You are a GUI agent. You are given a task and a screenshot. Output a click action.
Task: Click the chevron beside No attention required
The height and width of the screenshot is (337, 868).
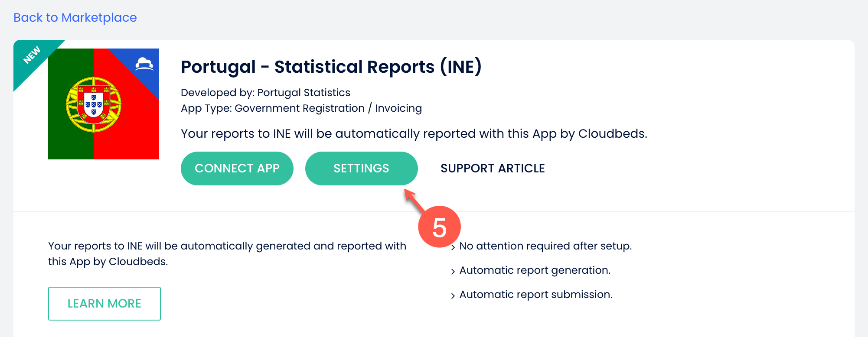[x=453, y=247]
